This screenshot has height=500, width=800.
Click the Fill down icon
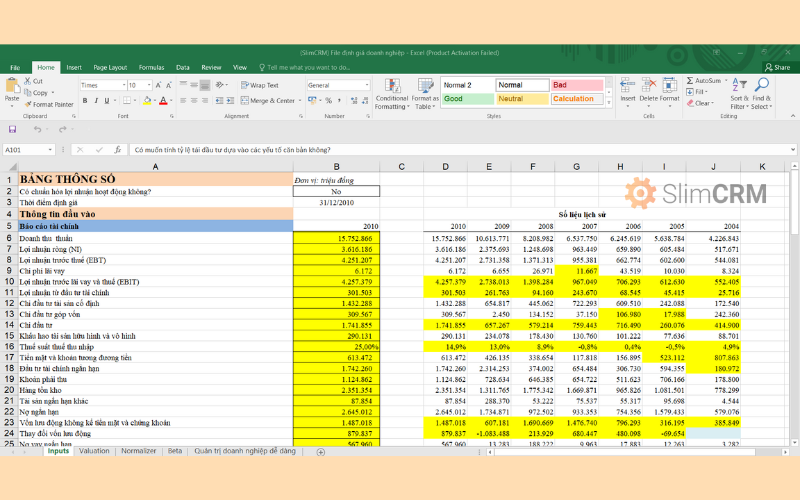click(690, 92)
